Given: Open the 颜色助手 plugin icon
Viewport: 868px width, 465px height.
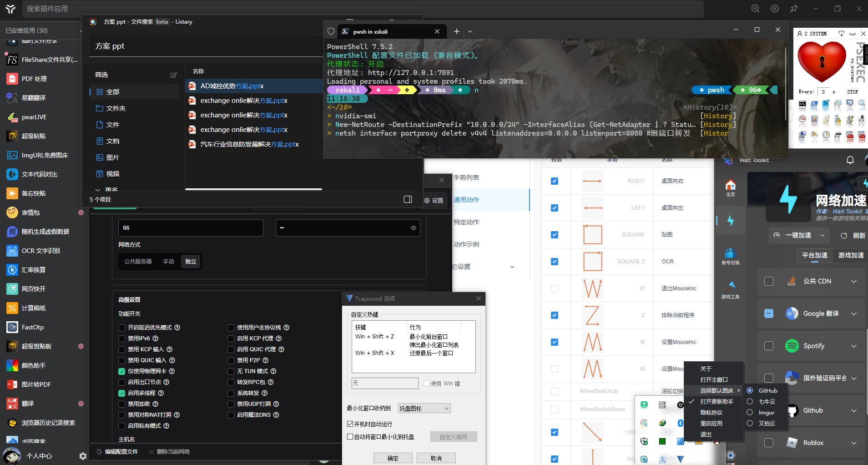Looking at the screenshot, I should coord(12,365).
